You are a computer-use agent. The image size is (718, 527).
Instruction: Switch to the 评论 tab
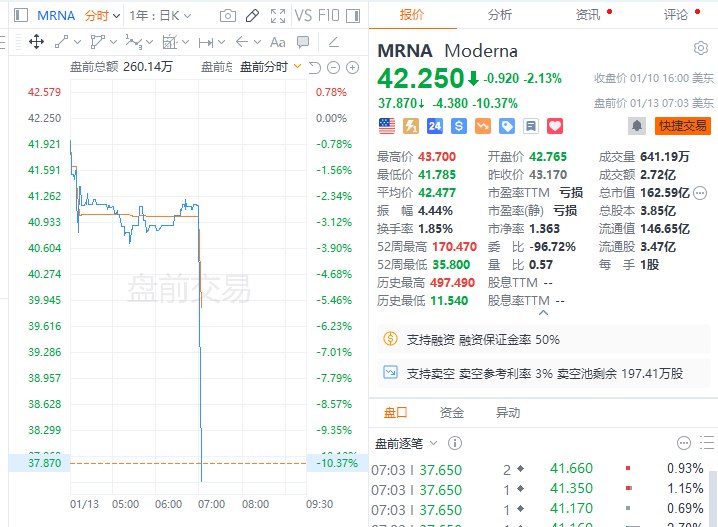click(675, 15)
